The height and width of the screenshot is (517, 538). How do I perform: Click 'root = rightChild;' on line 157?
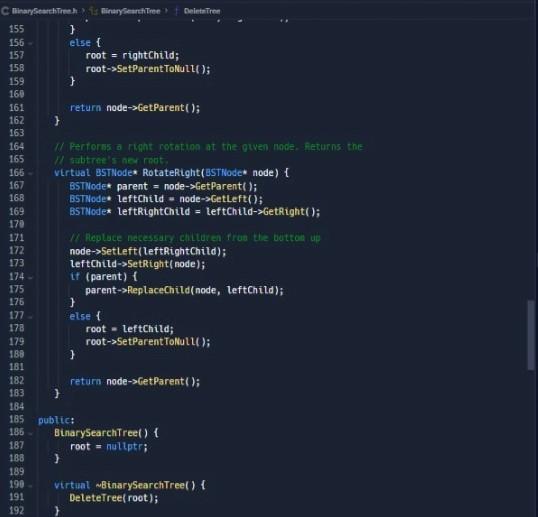point(132,55)
